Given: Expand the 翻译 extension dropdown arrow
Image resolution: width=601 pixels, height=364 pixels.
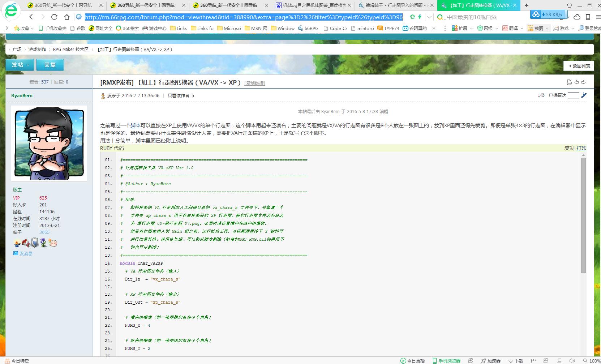Looking at the screenshot, I should [x=522, y=28].
